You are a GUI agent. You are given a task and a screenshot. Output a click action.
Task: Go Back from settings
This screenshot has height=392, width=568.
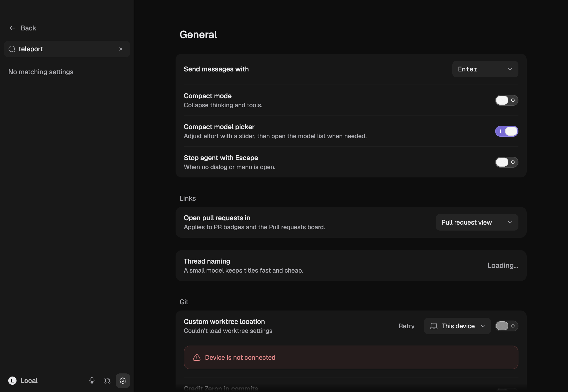click(23, 28)
